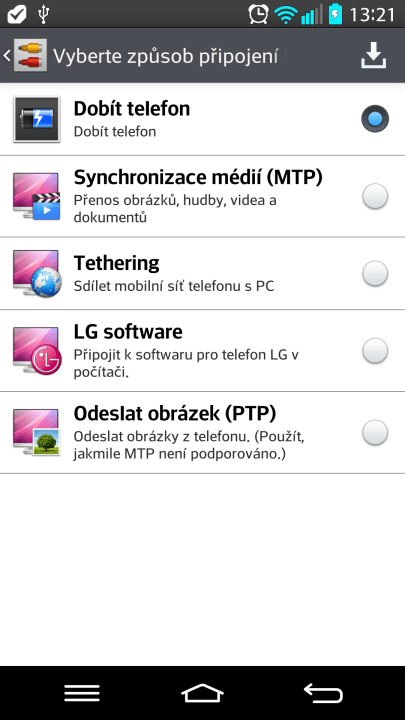Tap the USB connection cables icon
The width and height of the screenshot is (405, 720).
click(x=30, y=55)
